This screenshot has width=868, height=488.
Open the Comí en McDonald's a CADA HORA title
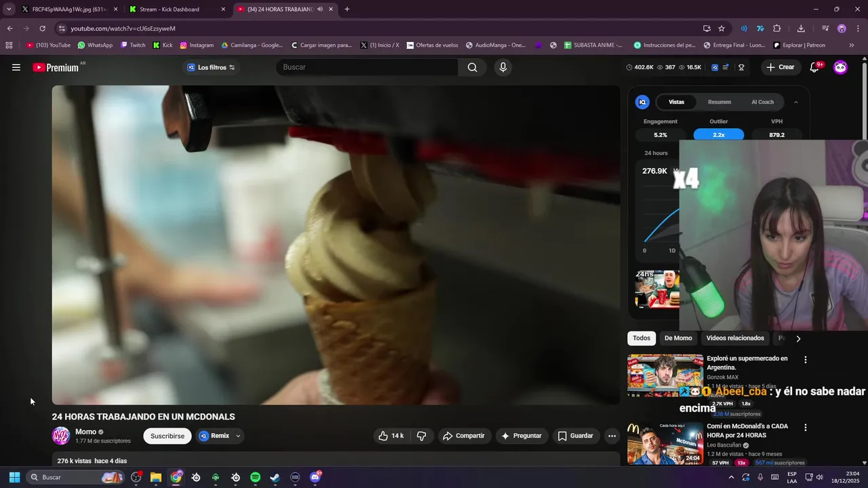747,430
